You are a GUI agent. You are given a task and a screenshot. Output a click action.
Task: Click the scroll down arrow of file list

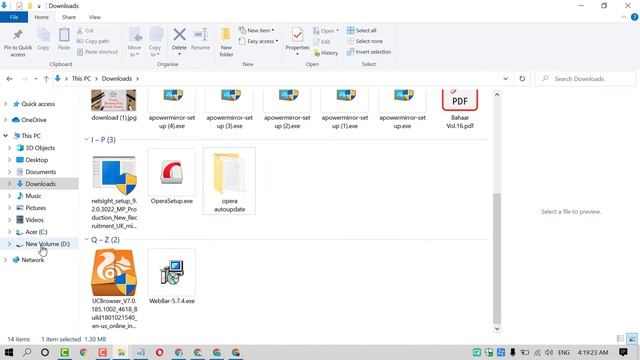click(x=497, y=329)
